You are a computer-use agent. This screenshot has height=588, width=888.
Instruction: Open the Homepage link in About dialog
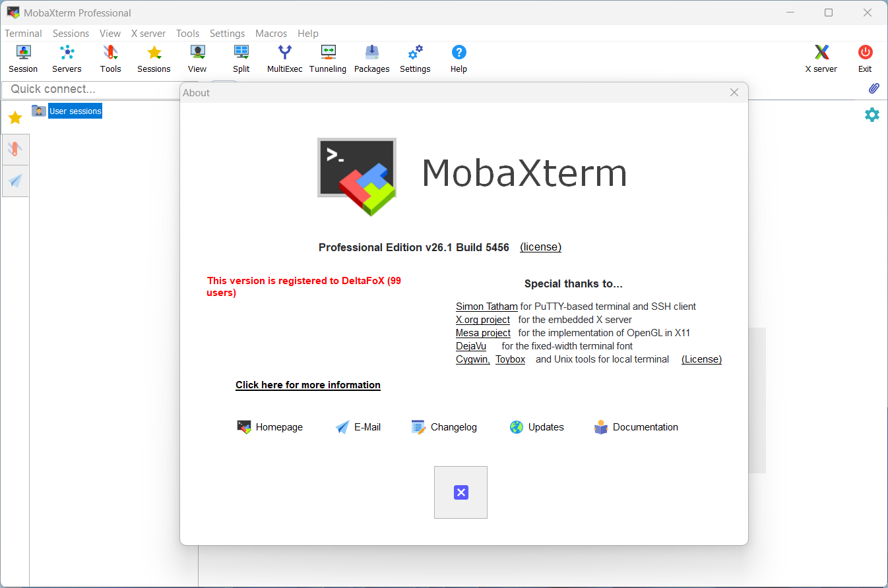270,427
